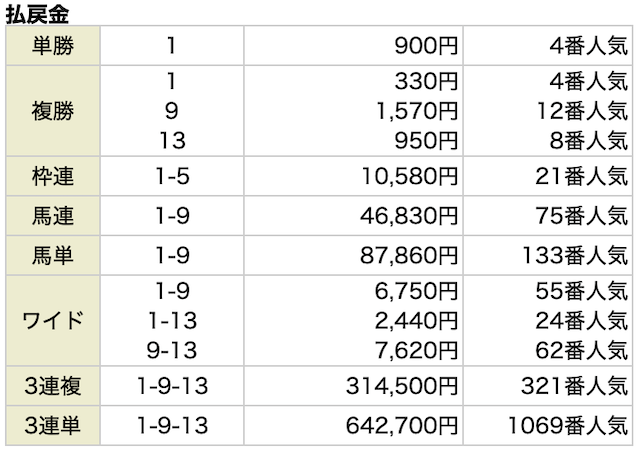Click the 9-13 wide combination
Screen dimensions: 640x451
point(173,350)
